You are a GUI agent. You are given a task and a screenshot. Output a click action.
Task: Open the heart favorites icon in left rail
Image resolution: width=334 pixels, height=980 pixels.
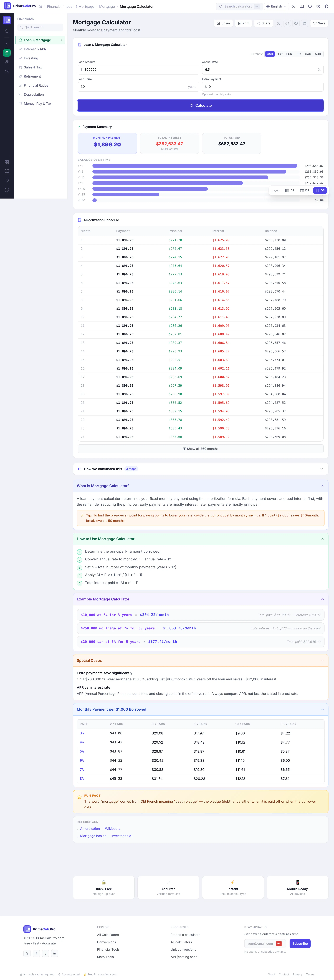click(7, 181)
